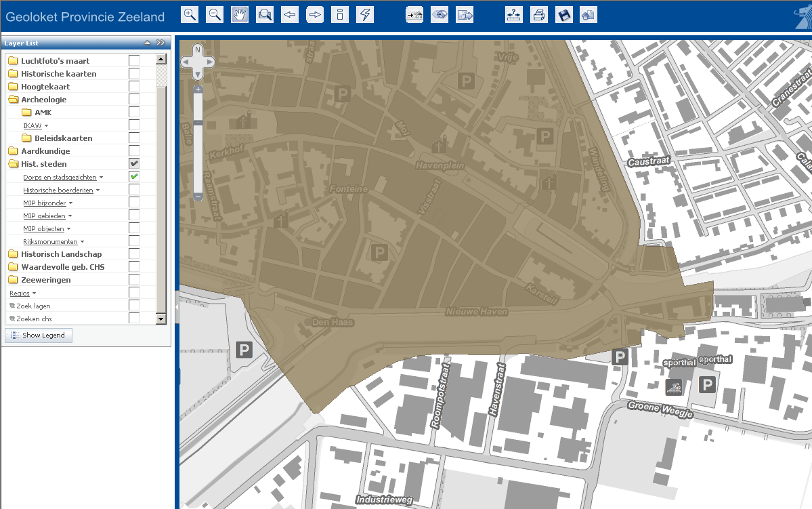812x509 pixels.
Task: Enable the Rijksmonumenten layer checkbox
Action: (134, 241)
